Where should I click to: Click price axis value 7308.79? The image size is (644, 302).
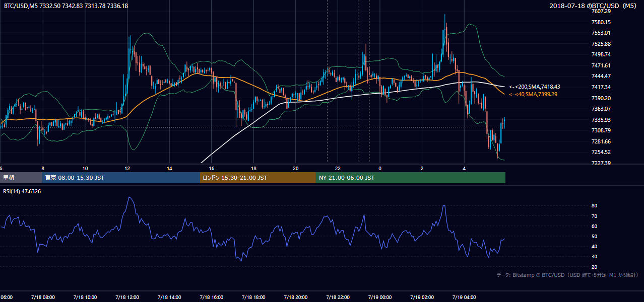(x=601, y=130)
